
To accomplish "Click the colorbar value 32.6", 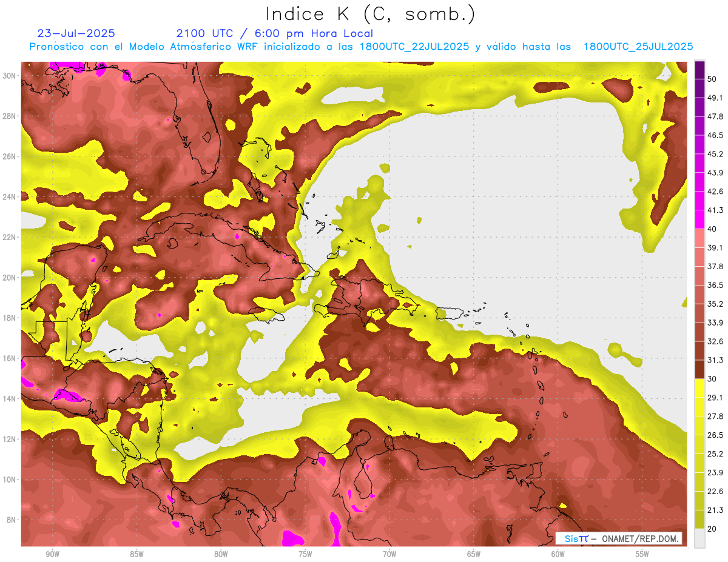I will 715,341.
